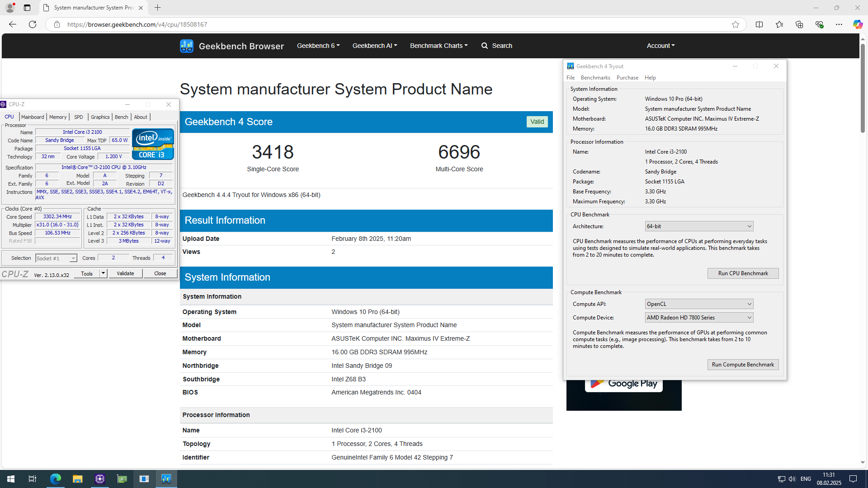Open Windows Start menu
Screen dimensions: 868x488
[11, 479]
